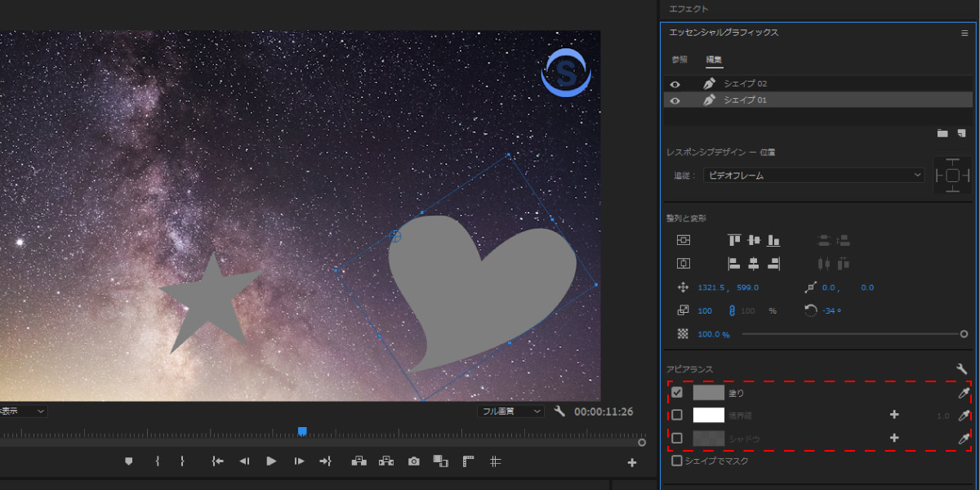The image size is (980, 490).
Task: Open the Essential Graphics panel menu
Action: point(964,33)
